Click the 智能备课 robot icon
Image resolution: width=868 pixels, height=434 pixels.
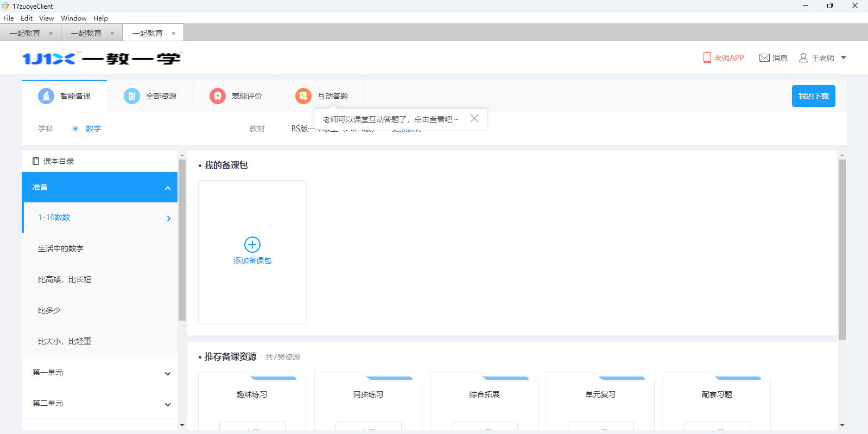click(46, 96)
